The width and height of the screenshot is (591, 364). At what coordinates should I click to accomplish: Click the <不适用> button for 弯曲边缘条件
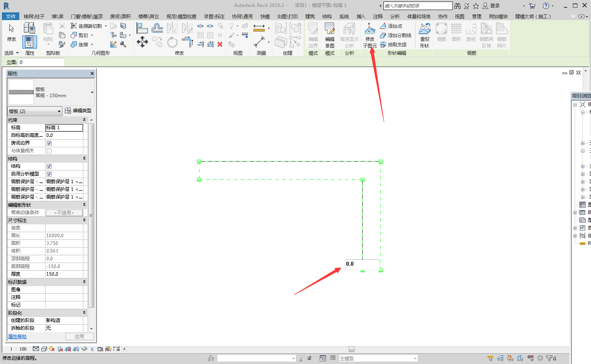click(64, 212)
